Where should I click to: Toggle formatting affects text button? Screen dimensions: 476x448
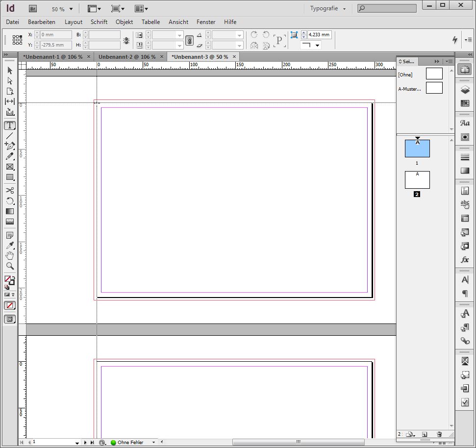(x=13, y=295)
